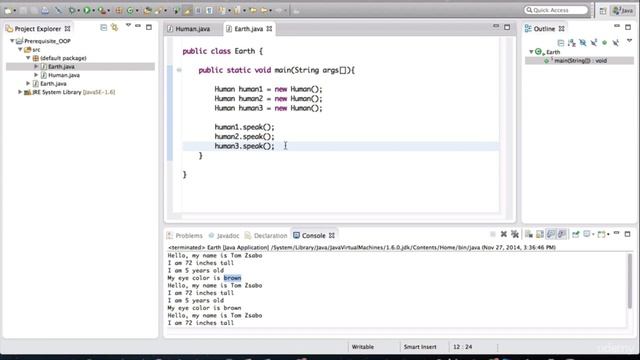Click the Display Selected Console icon
The width and height of the screenshot is (640, 360).
point(587,234)
